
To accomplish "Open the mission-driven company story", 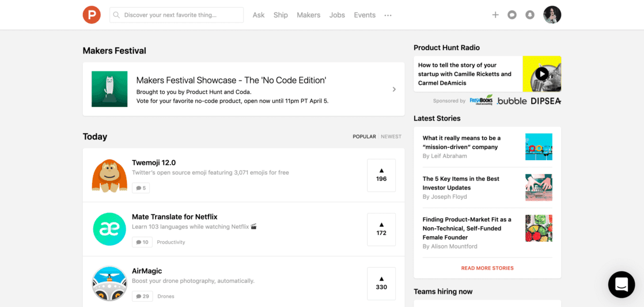I will [x=461, y=142].
